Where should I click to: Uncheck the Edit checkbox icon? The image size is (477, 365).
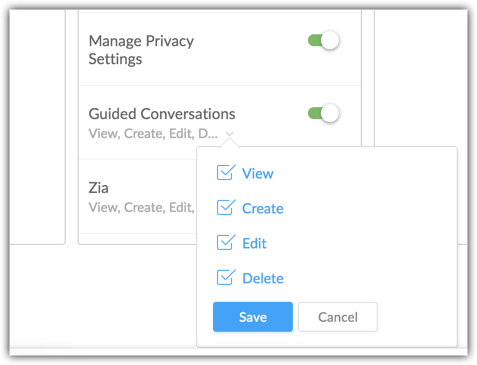pos(226,243)
